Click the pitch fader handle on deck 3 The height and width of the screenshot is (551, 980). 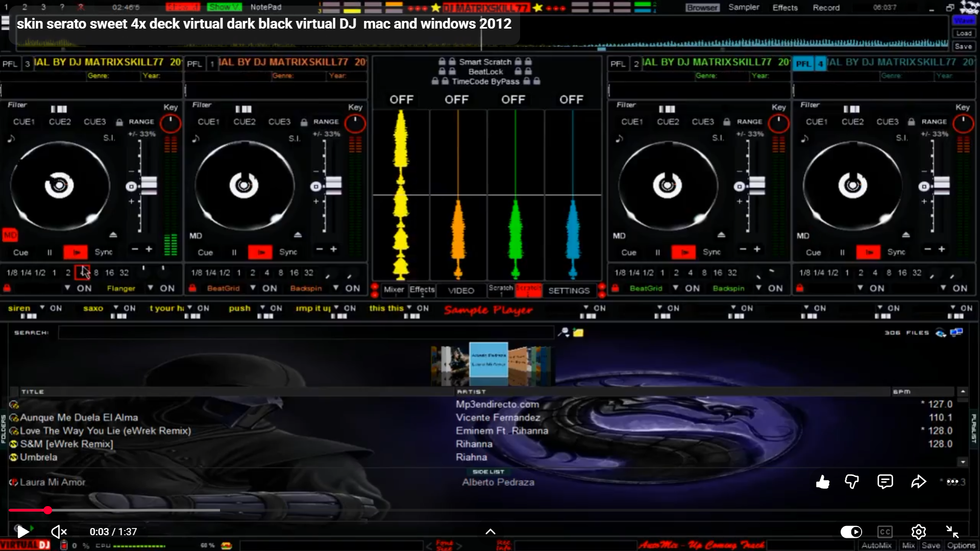[x=149, y=186]
